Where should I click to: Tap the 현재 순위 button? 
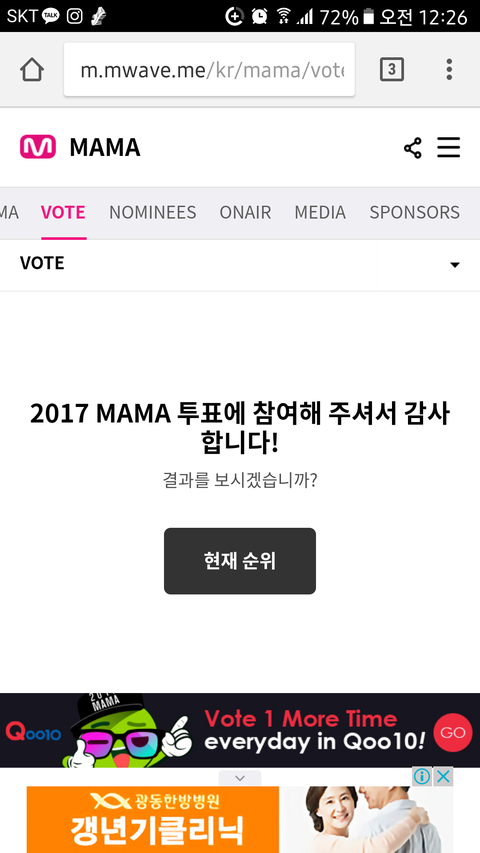pos(240,561)
